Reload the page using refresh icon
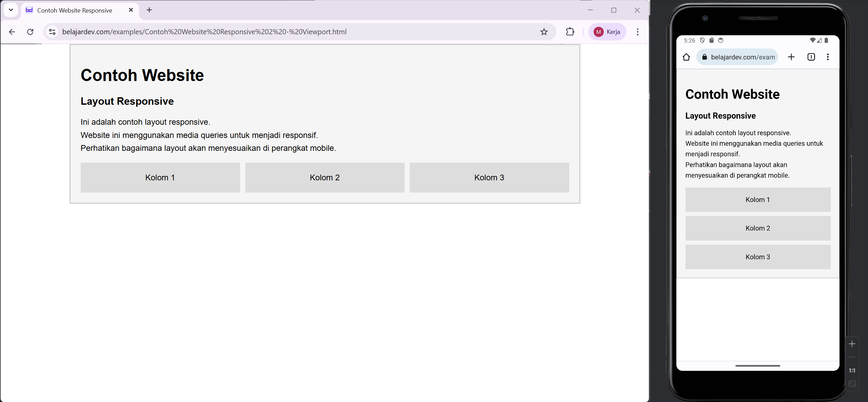 tap(30, 32)
